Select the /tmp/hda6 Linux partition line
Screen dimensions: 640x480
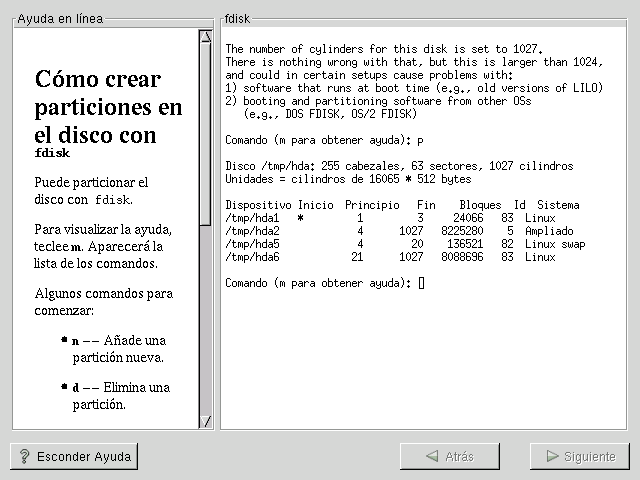click(x=390, y=257)
